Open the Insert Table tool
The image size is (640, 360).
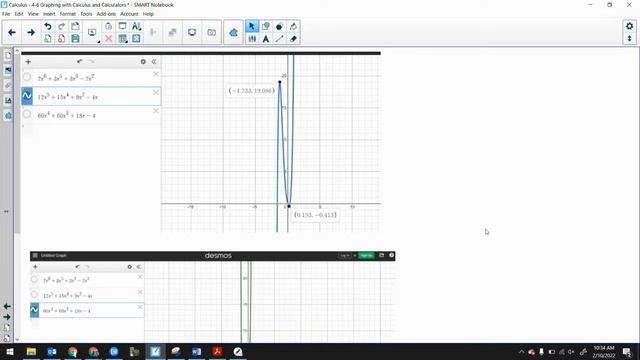point(122,39)
